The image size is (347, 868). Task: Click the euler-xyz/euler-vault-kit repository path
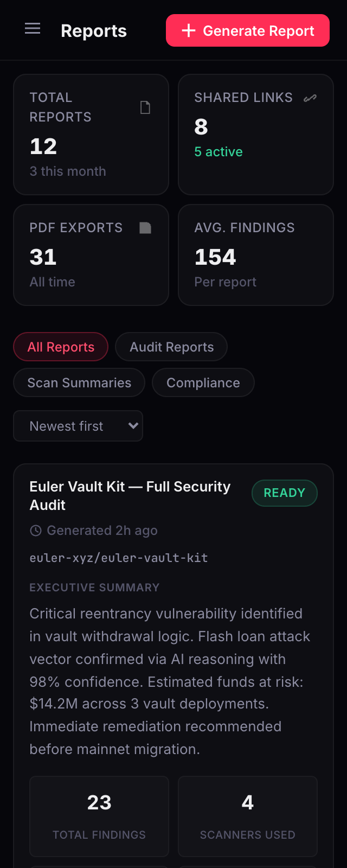click(x=119, y=558)
